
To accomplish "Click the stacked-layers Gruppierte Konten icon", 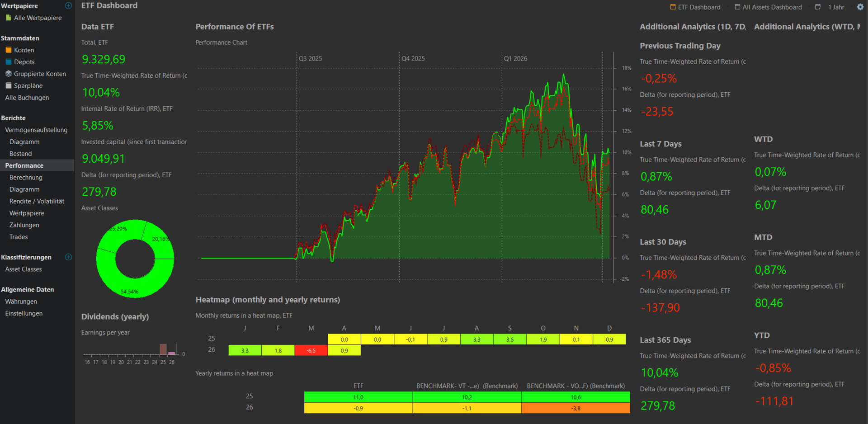I will (x=8, y=74).
